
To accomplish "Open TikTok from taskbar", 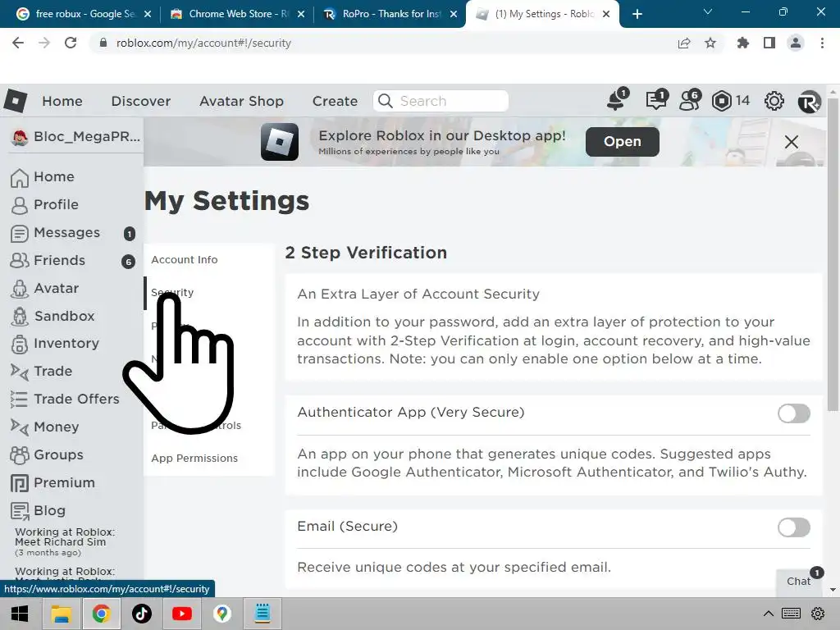I will (x=142, y=614).
